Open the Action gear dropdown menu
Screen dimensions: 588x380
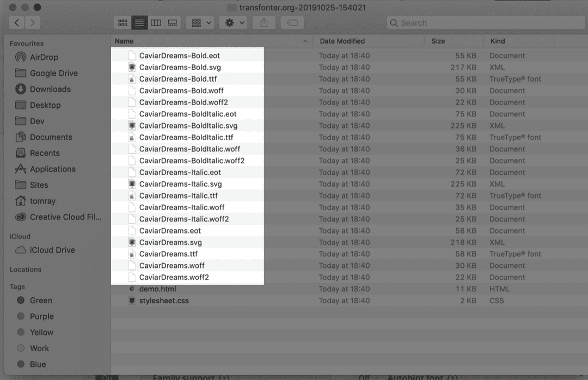pos(235,23)
